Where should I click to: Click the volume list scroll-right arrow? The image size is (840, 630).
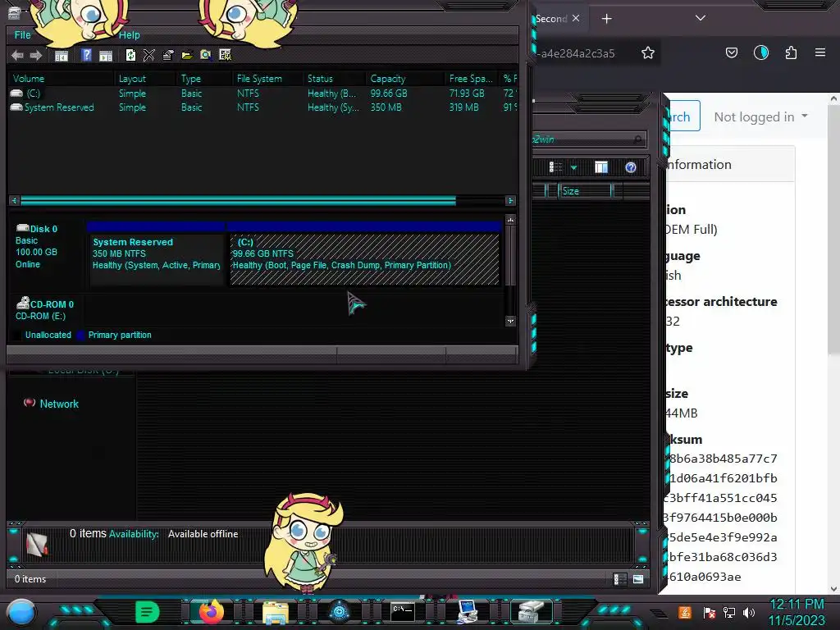point(510,200)
